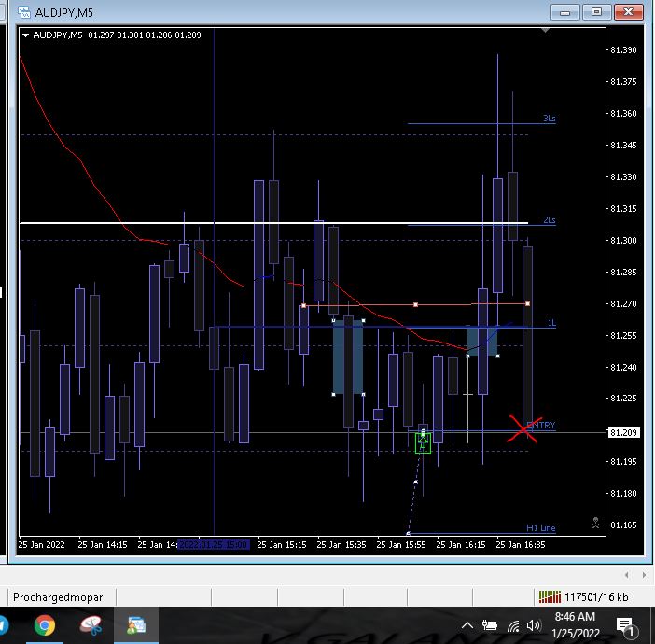655x644 pixels.
Task: Click the Prochargedmopar profile in status bar
Action: 57,596
